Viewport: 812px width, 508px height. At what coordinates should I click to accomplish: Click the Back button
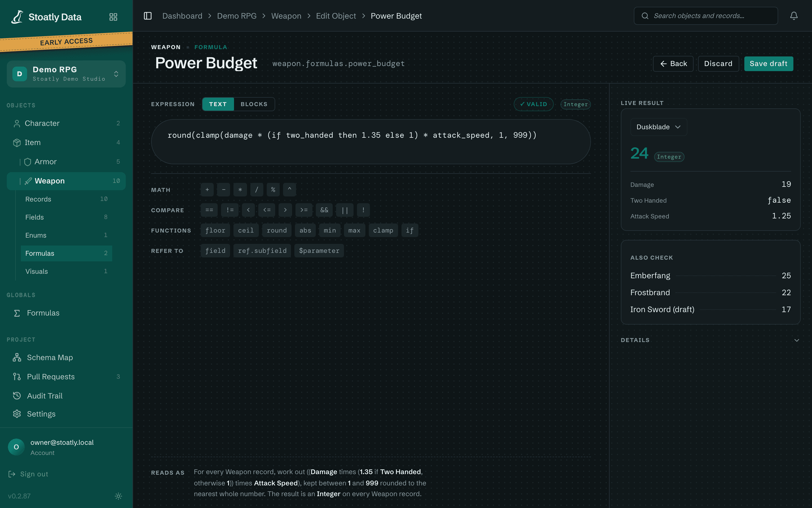(673, 64)
